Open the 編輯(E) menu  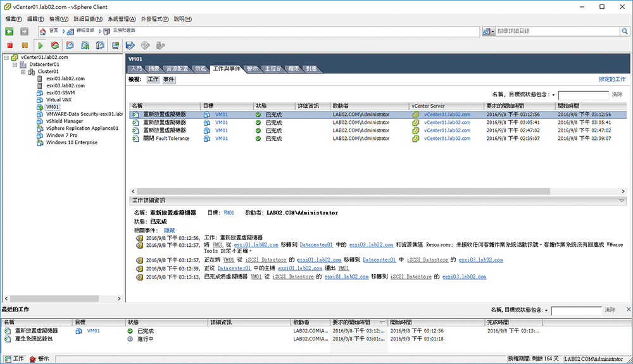tap(35, 19)
